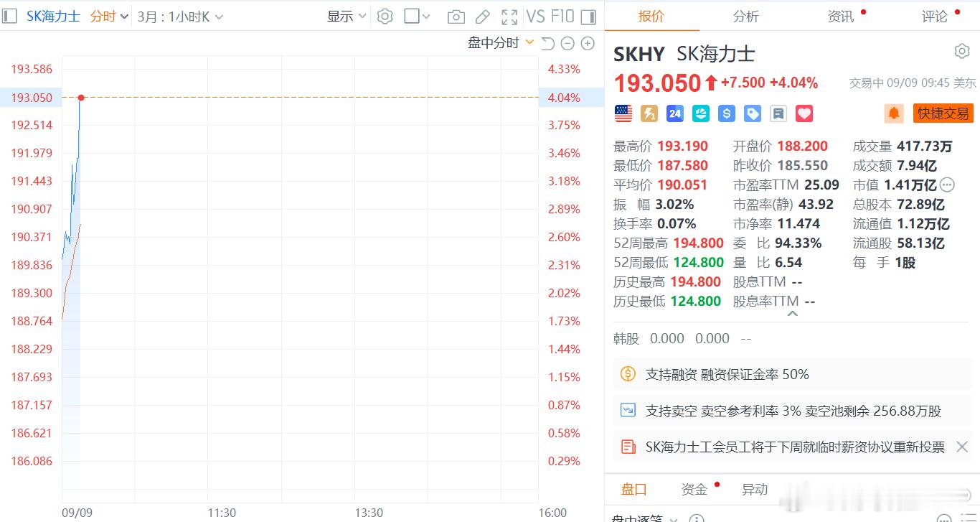980x522 pixels.
Task: Zoom out chart with minus icon
Action: [x=567, y=43]
